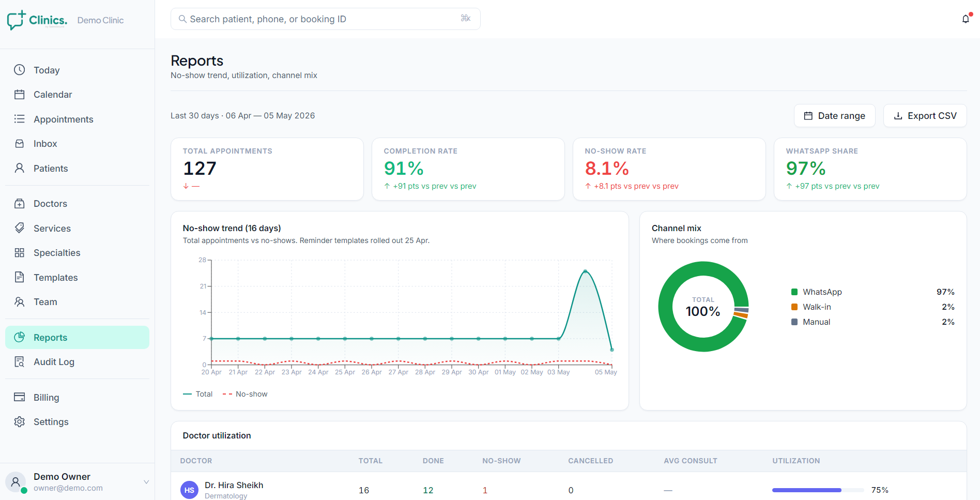This screenshot has height=500, width=980.
Task: Click the WhatsApp green legend swatch
Action: coord(794,292)
